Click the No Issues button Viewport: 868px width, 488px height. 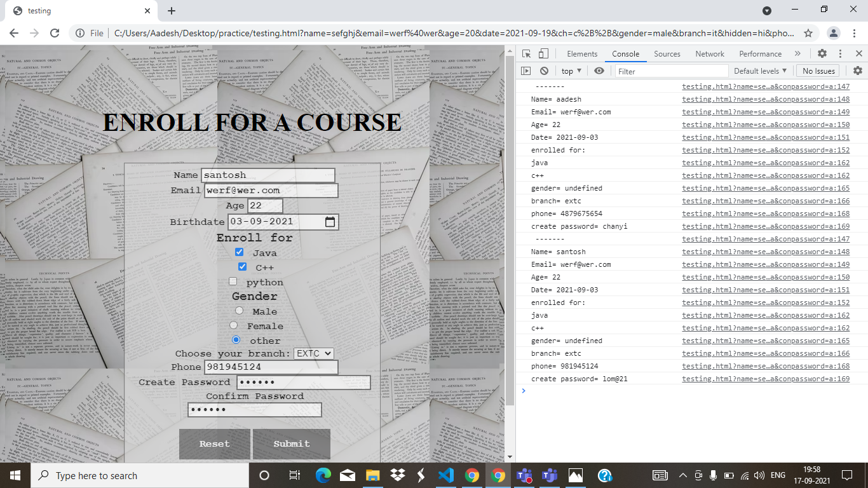[x=819, y=71]
